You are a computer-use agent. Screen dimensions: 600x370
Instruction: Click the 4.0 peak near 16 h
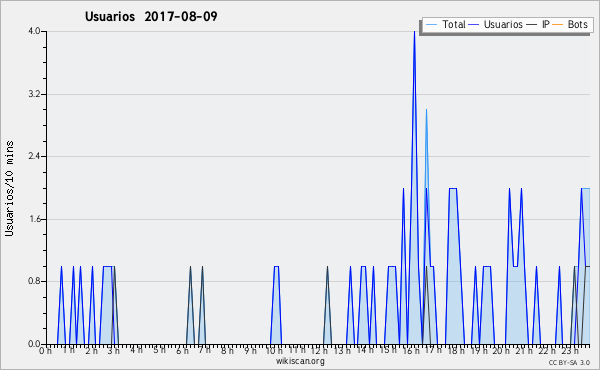[414, 32]
